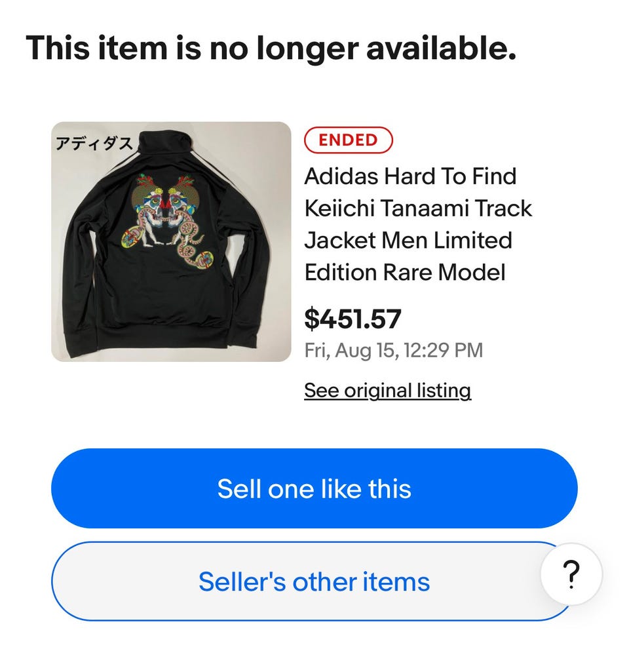Open the floating question mark help icon
The image size is (629, 672).
[571, 574]
